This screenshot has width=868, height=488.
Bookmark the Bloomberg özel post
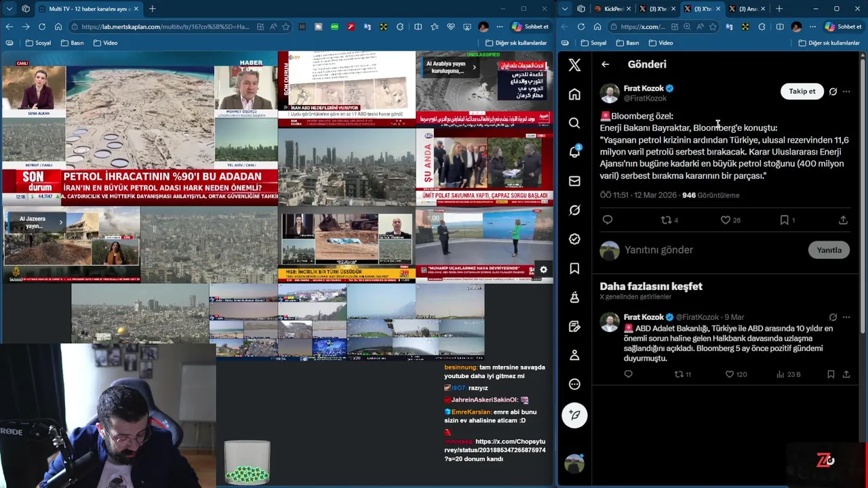784,220
